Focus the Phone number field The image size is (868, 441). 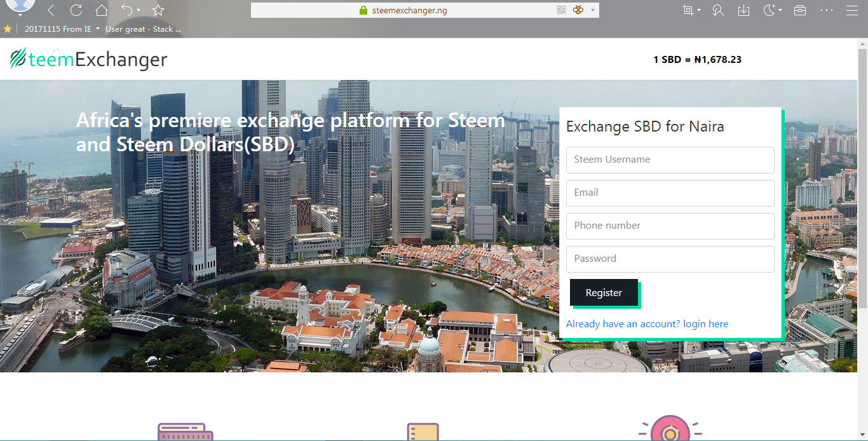(x=670, y=226)
